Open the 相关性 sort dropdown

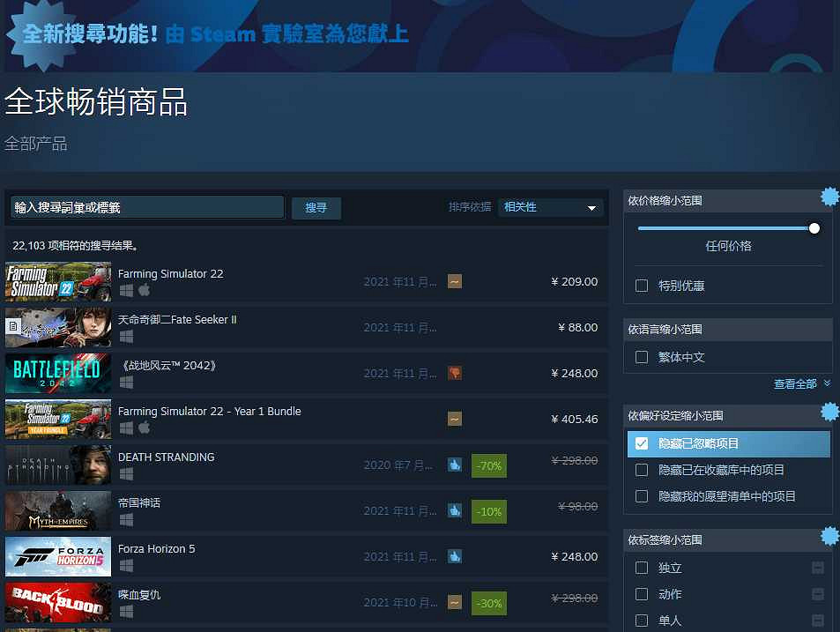[x=550, y=206]
